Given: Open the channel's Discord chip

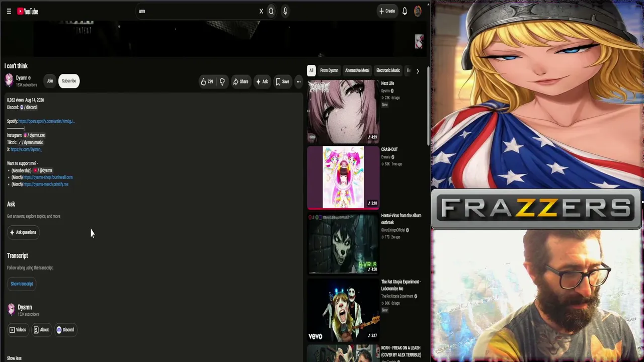Looking at the screenshot, I should pos(65,330).
